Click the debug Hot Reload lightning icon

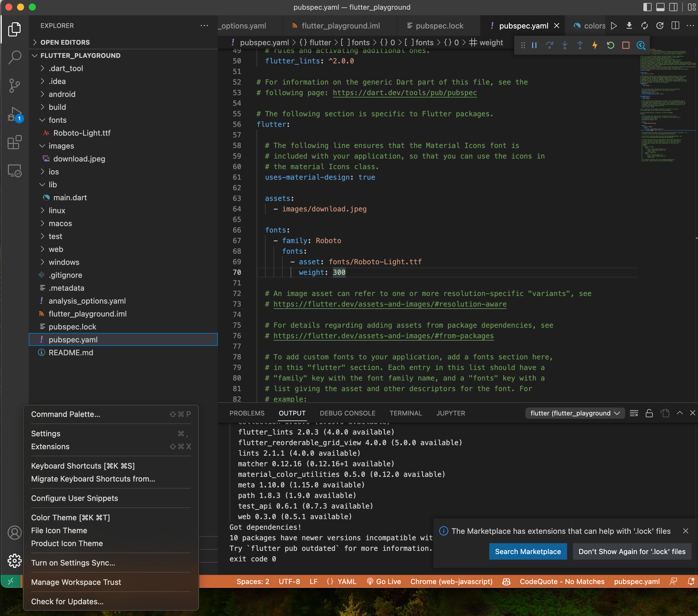click(x=595, y=45)
